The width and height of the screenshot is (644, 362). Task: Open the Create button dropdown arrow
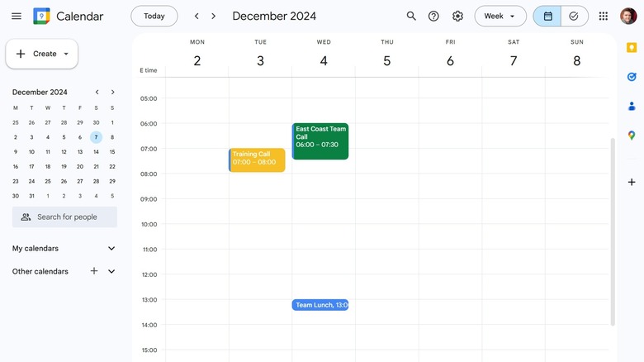[66, 54]
